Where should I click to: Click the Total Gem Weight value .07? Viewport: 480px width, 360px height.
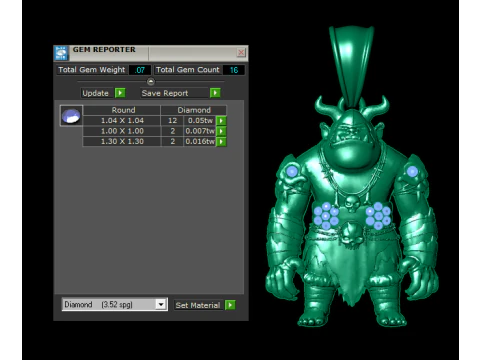140,70
